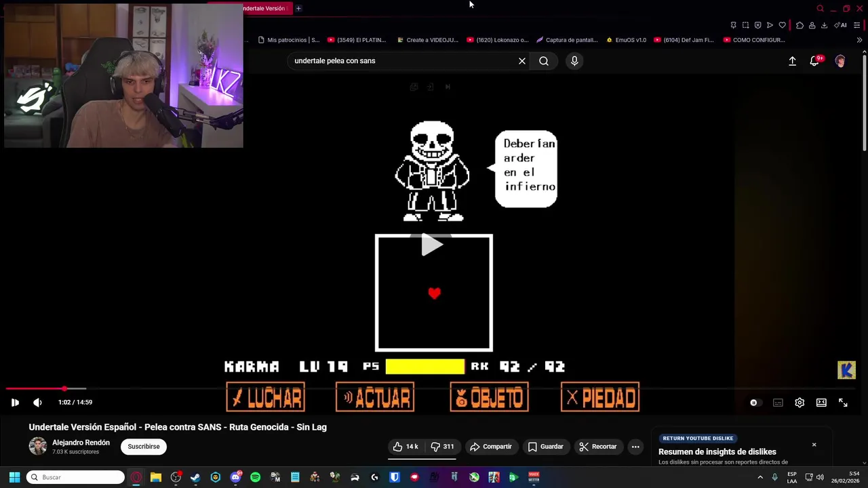Start voice search with microphone icon
Viewport: 868px width, 488px height.
574,61
